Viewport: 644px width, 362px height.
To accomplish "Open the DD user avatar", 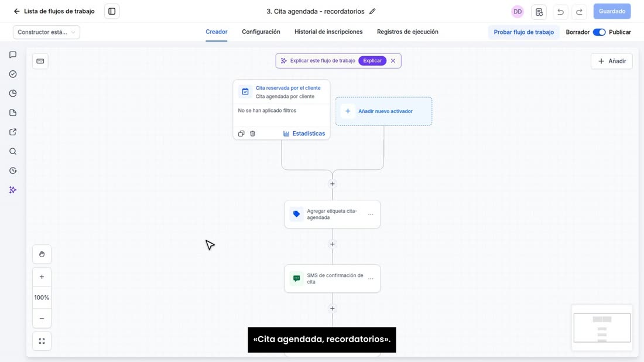I will pos(518,12).
